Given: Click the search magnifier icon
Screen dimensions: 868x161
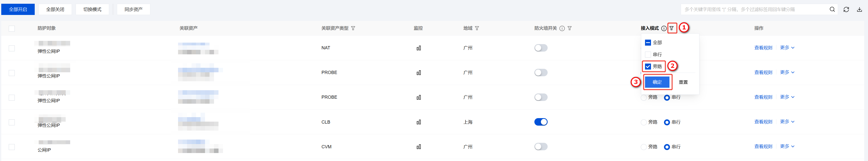Looking at the screenshot, I should [832, 9].
